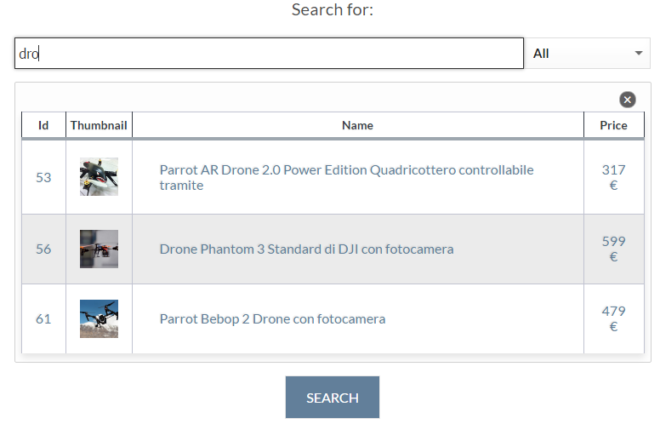Open Parrot AR Drone 2.0 Power Edition link
The height and width of the screenshot is (424, 660).
tap(346, 177)
